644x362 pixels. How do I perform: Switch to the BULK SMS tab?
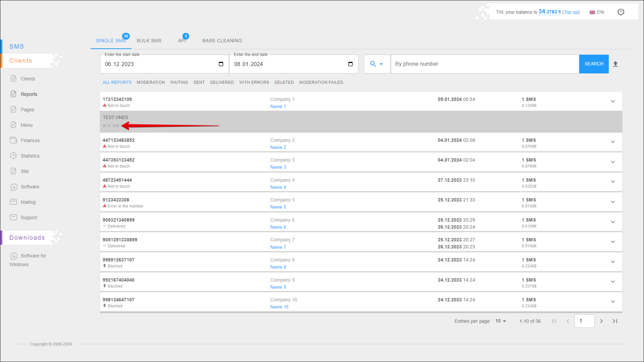click(149, 41)
